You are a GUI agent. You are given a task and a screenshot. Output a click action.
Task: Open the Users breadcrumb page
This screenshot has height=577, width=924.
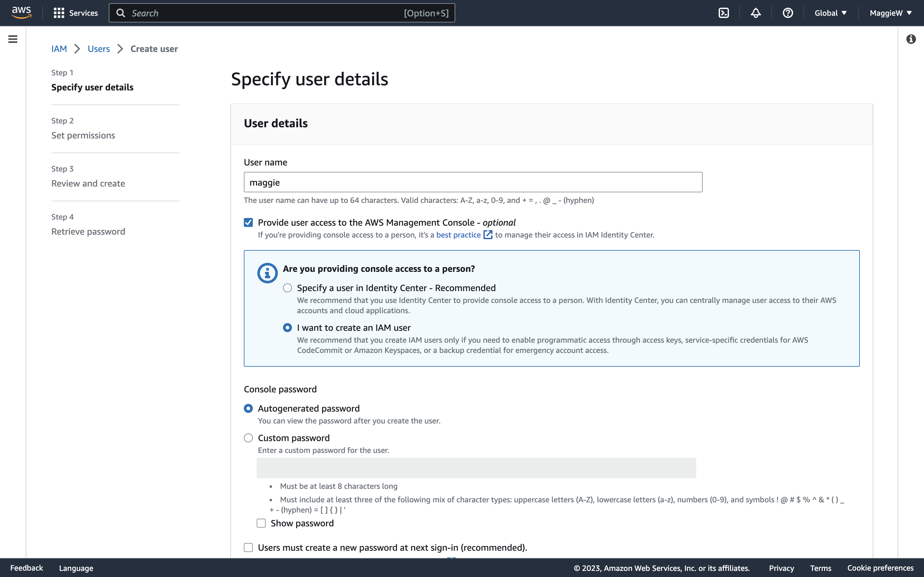click(x=98, y=48)
